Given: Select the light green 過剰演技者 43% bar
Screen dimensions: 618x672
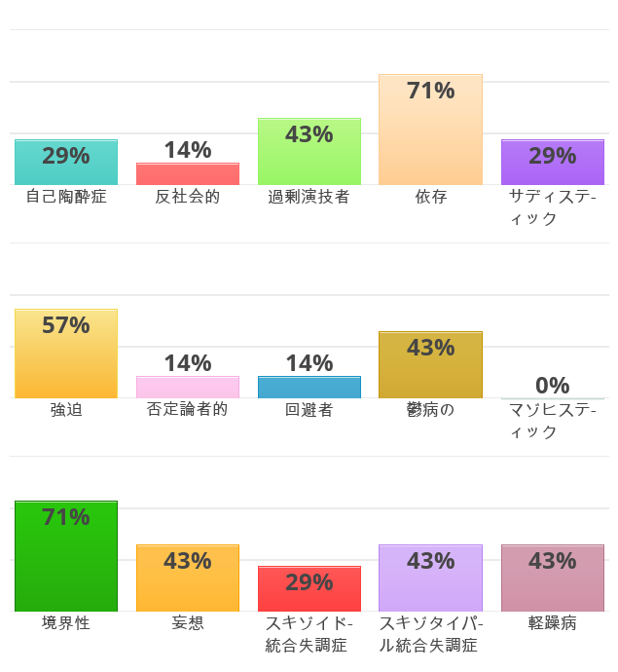Looking at the screenshot, I should pyautogui.click(x=309, y=152).
